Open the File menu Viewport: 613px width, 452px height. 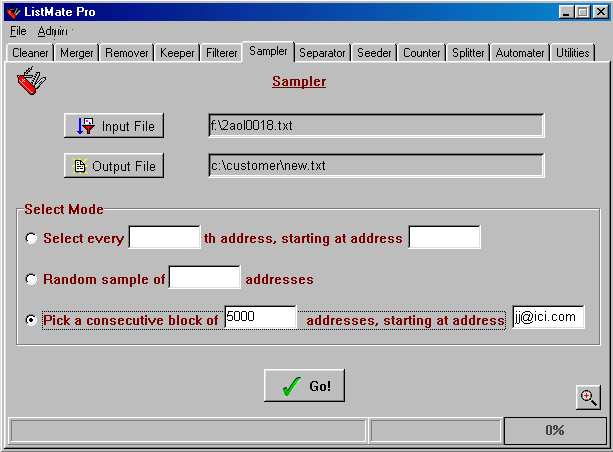coord(18,31)
